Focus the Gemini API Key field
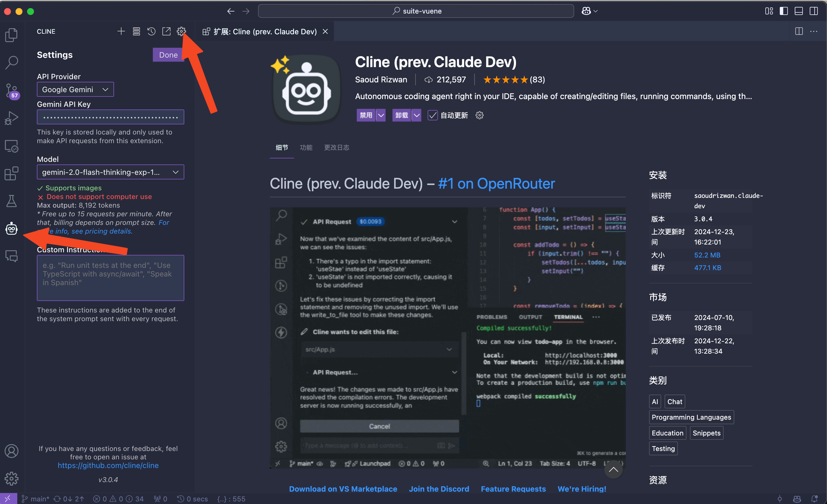The image size is (827, 504). [110, 117]
